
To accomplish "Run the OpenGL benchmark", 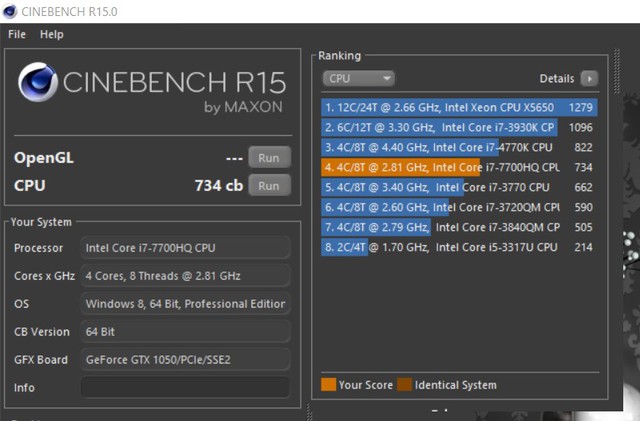I will 269,158.
